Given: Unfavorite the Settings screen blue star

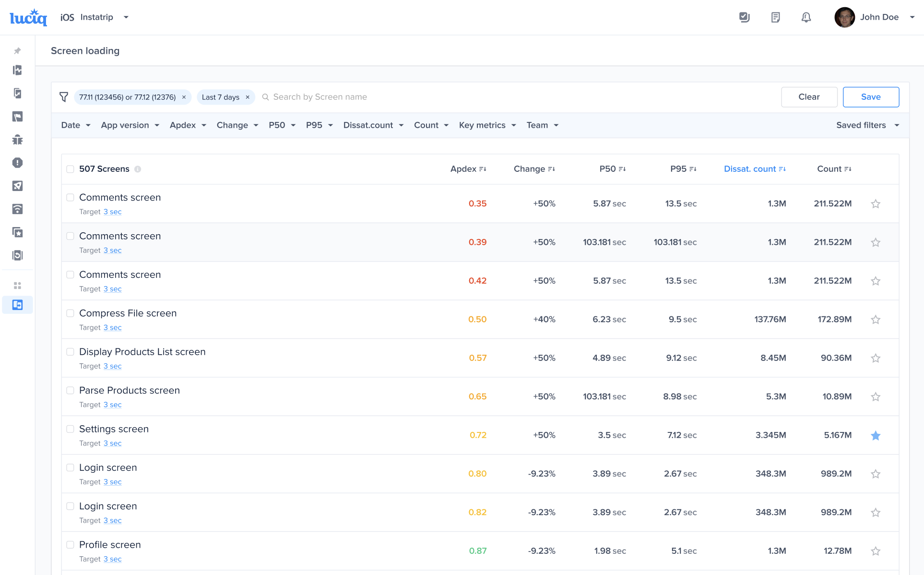Looking at the screenshot, I should coord(876,435).
